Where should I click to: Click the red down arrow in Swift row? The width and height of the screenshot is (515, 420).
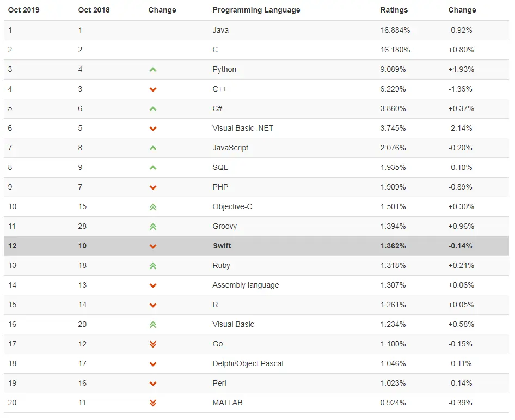pos(153,246)
